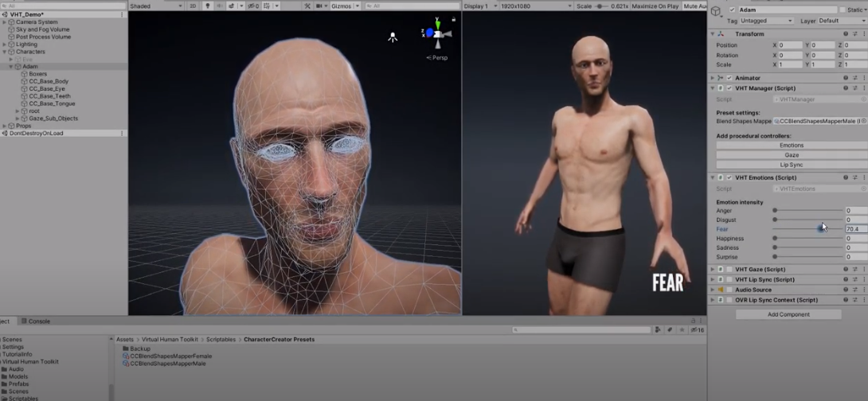
Task: Click the Happiness intensity slider
Action: (807, 239)
